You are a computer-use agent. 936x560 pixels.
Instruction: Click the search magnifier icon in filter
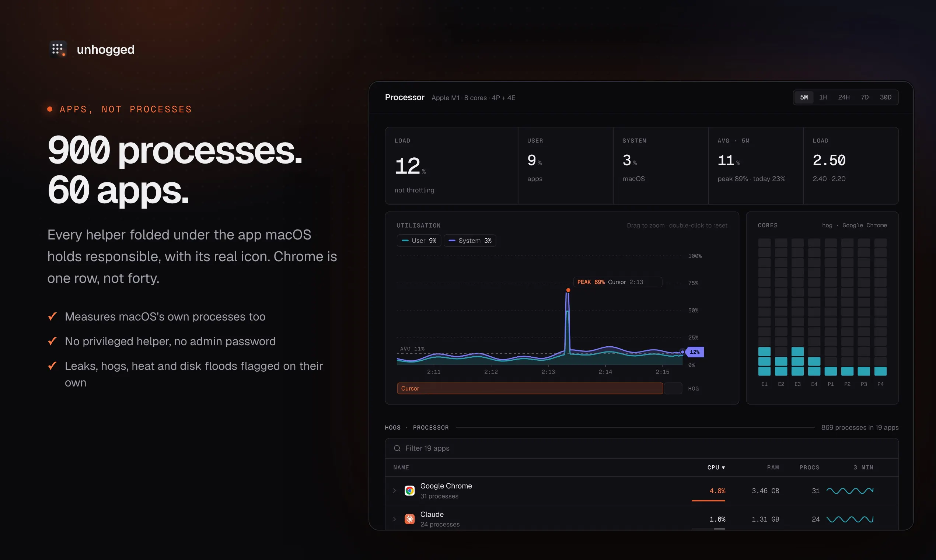click(x=397, y=448)
